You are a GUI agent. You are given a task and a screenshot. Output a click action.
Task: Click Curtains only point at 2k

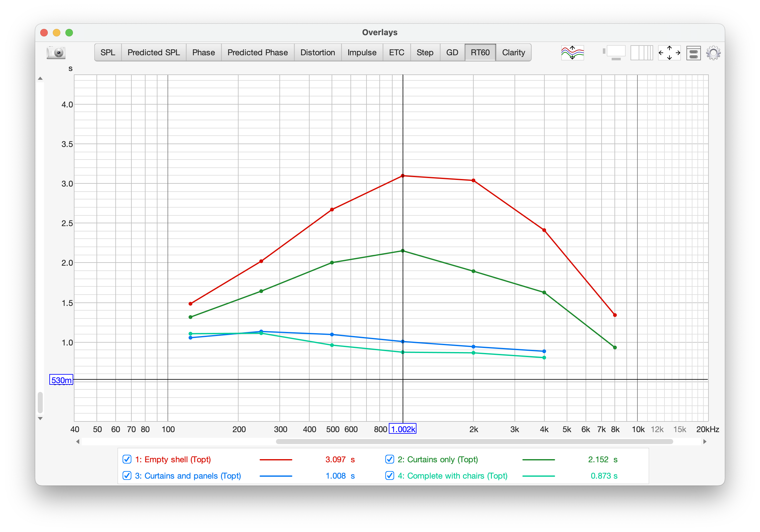pos(473,271)
